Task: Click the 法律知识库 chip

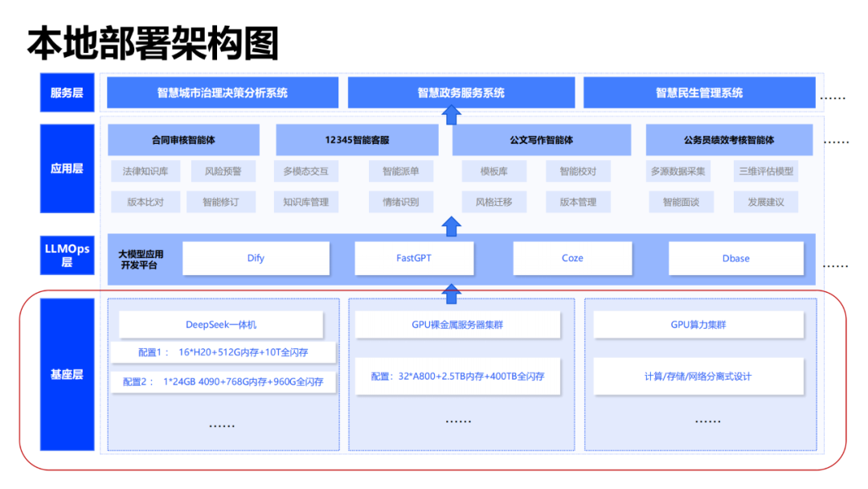Action: (x=145, y=171)
